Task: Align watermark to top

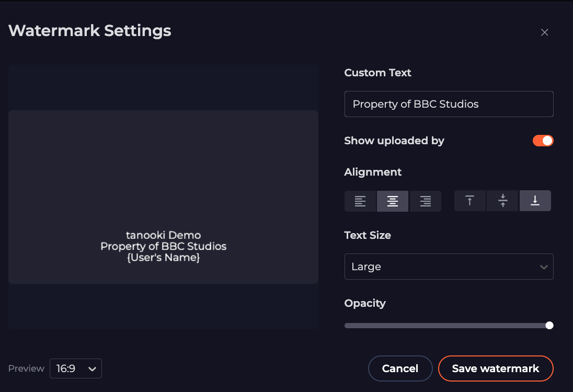Action: tap(470, 201)
